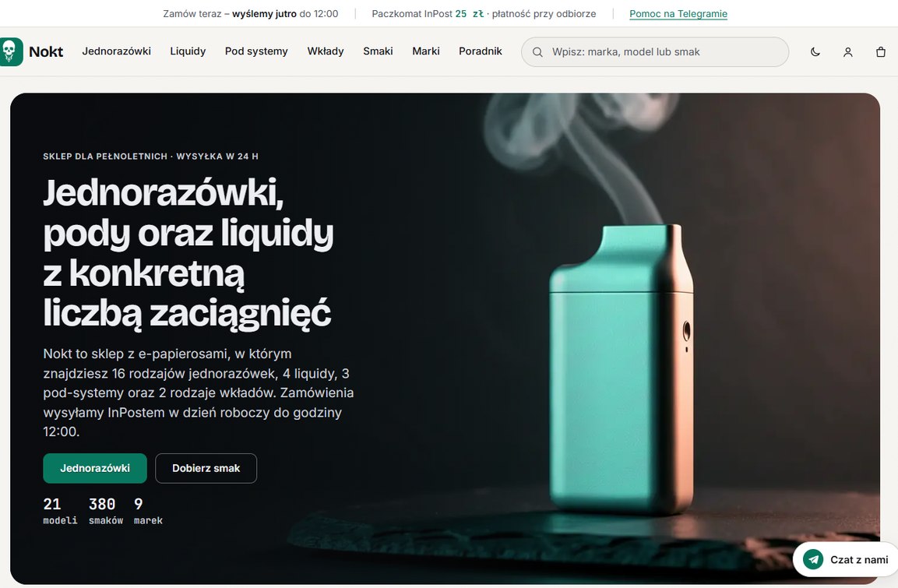Screen dimensions: 898x588
Task: Click the Zamów teraz wyślemy jutro notice
Action: click(x=251, y=14)
